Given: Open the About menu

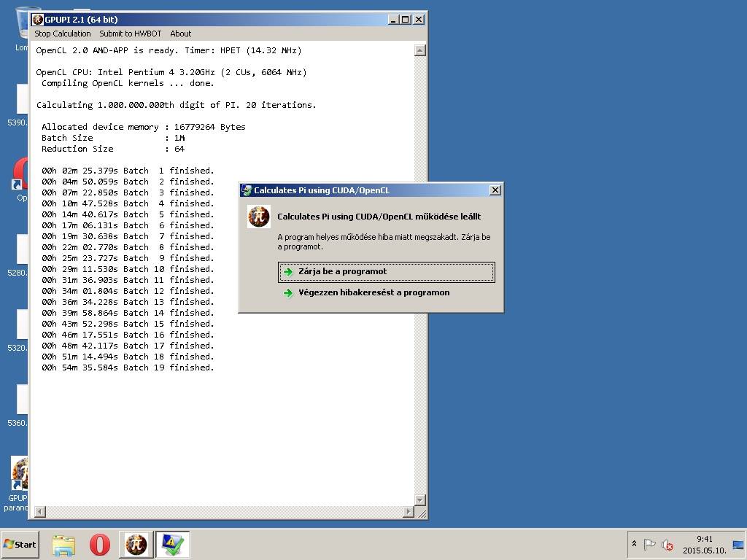Looking at the screenshot, I should point(181,34).
